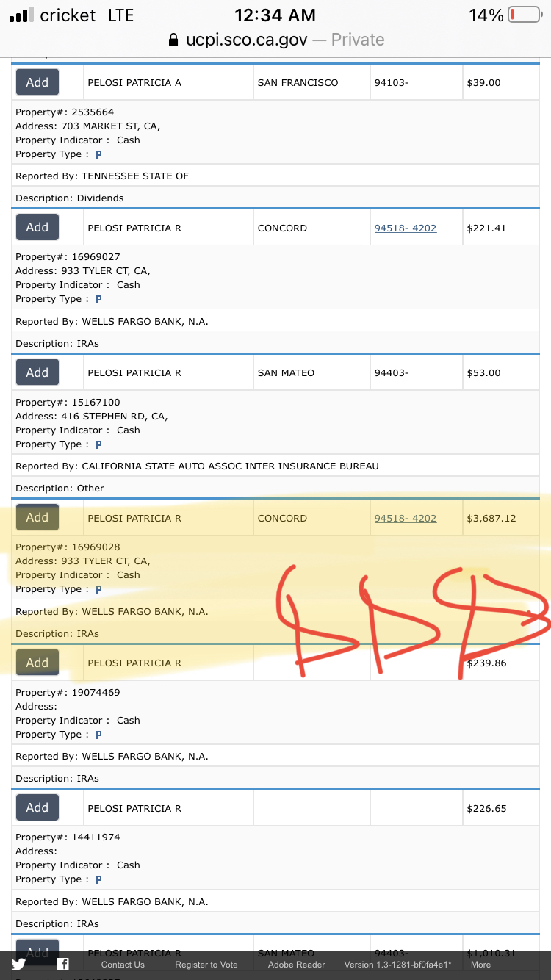Screen dimensions: 551x980
Task: Add the $226.65 Wells Fargo property
Action: 37,808
